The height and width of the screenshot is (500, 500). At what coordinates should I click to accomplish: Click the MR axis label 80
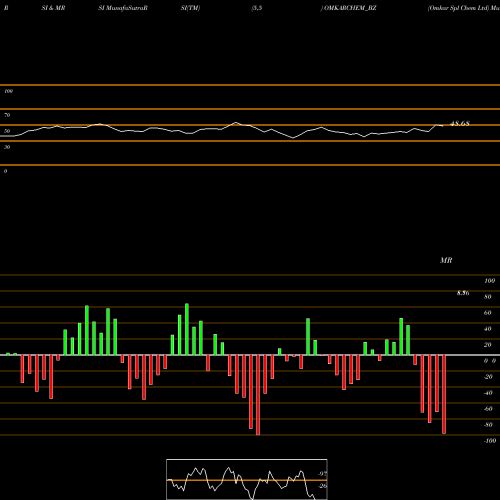pyautogui.click(x=488, y=297)
